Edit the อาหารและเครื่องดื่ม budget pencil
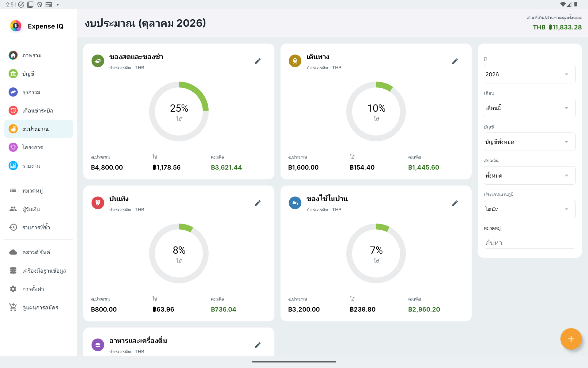 tap(258, 345)
